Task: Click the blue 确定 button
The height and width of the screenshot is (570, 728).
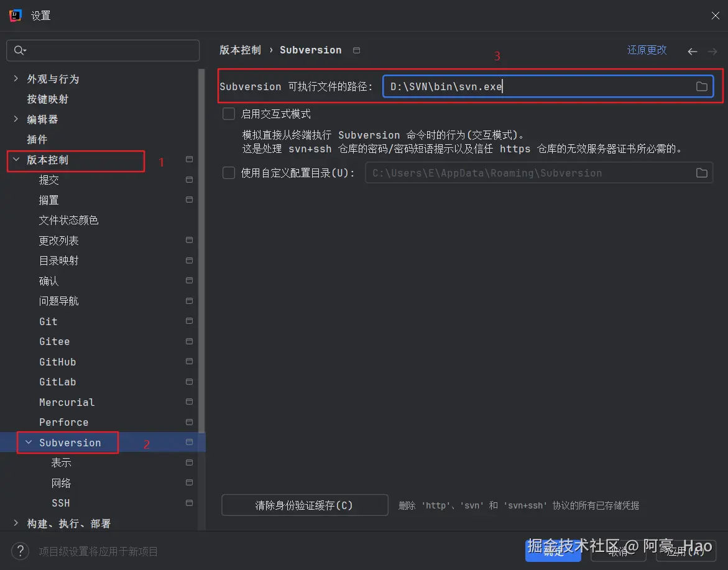Action: (553, 551)
